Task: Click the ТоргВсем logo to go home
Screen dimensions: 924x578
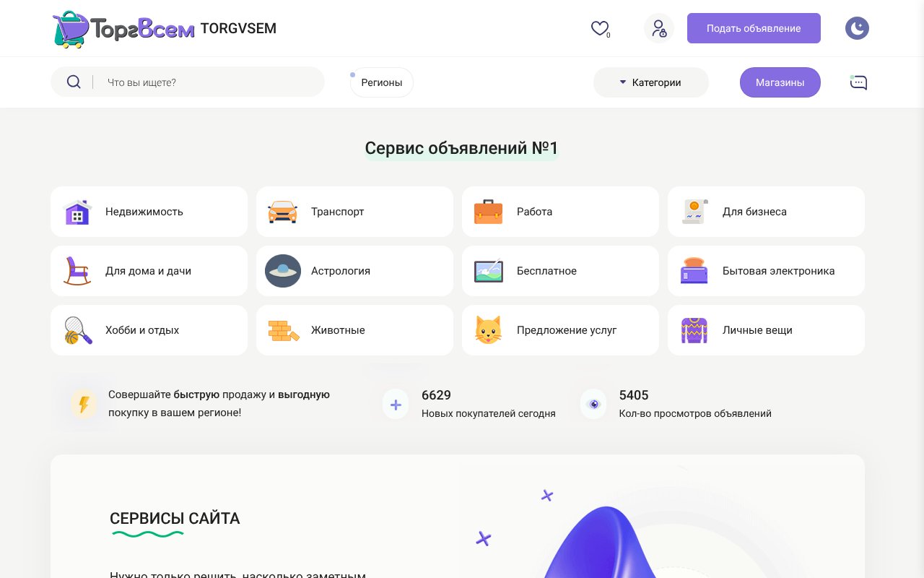Action: point(123,29)
